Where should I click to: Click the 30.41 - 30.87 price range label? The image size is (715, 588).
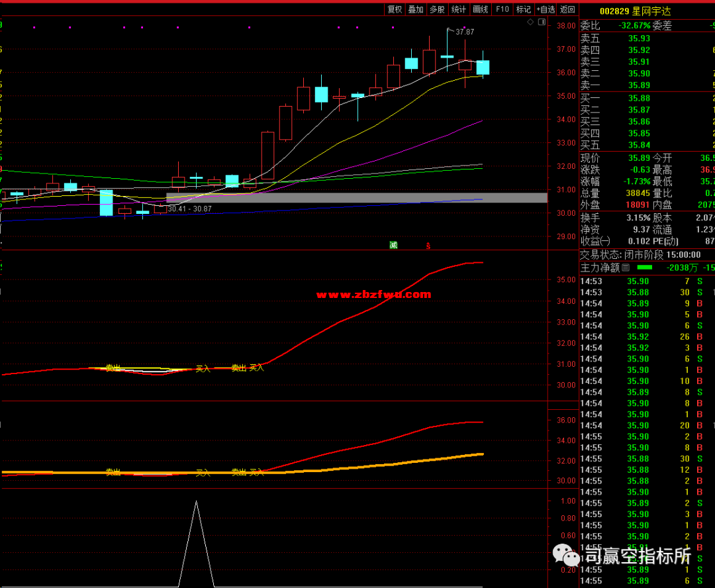(x=190, y=209)
